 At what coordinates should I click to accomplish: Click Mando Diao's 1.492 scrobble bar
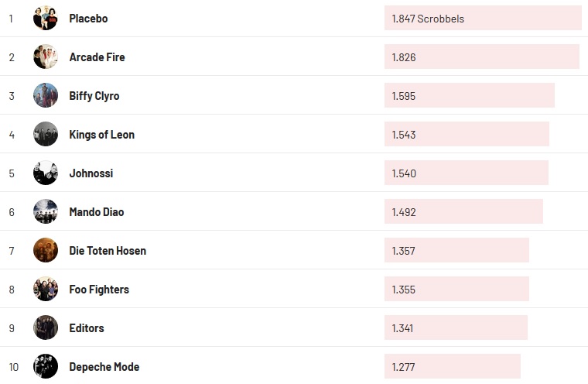[463, 212]
